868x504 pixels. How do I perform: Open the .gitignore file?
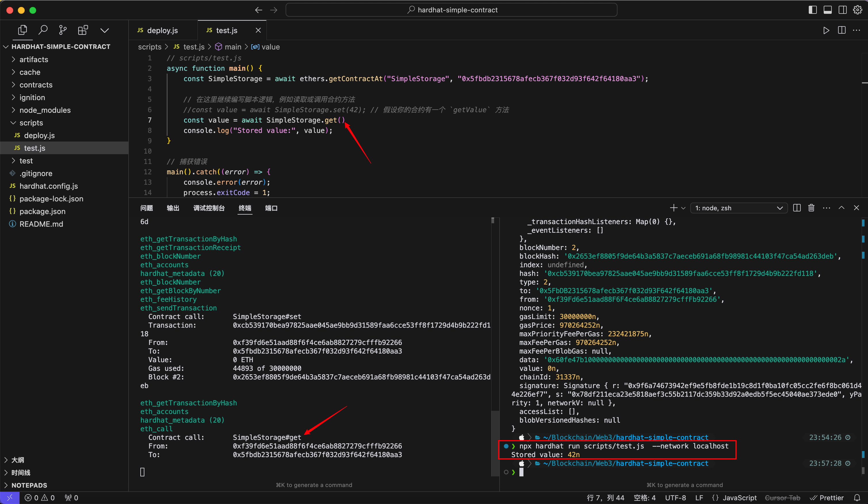tap(36, 173)
